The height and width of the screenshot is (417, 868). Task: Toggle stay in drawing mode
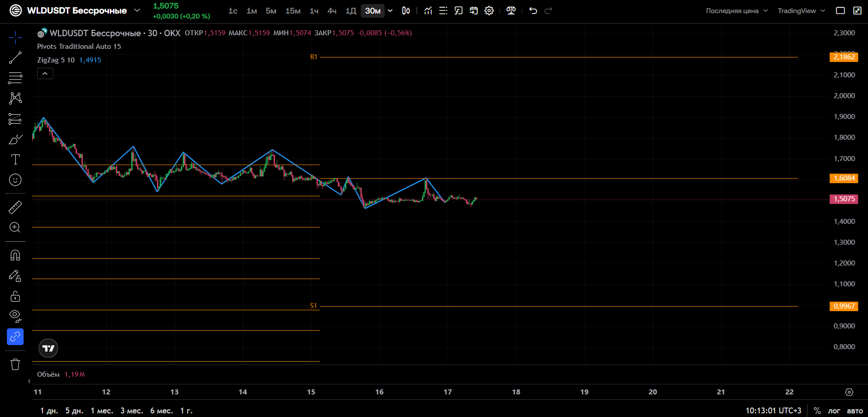[x=15, y=276]
